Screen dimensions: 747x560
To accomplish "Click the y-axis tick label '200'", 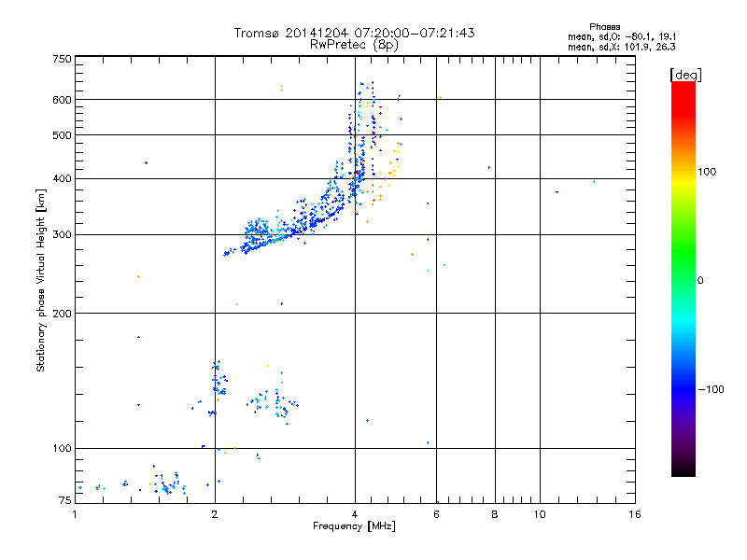I will [x=62, y=314].
